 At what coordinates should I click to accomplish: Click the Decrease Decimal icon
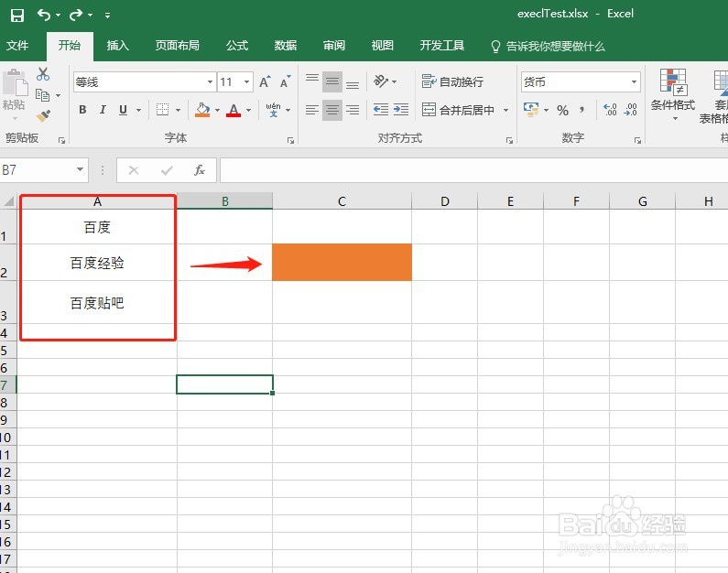631,110
